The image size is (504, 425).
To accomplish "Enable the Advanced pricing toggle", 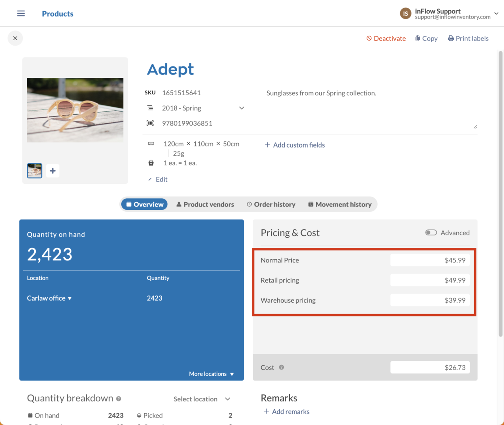I will point(431,233).
